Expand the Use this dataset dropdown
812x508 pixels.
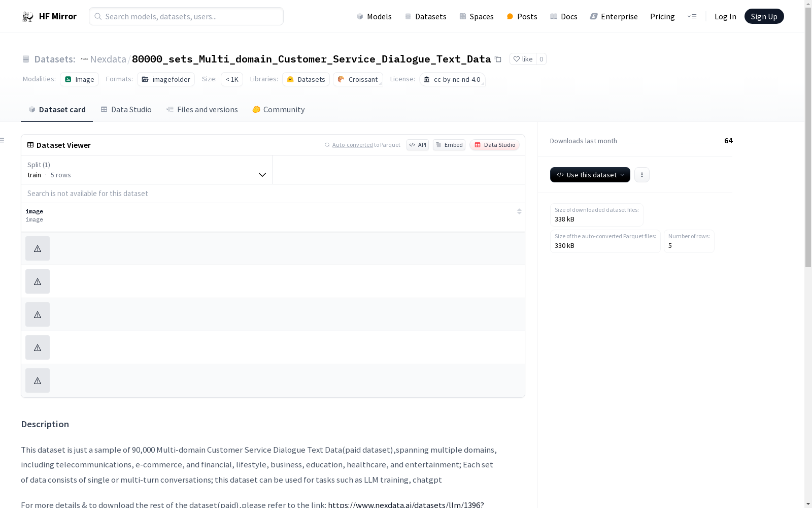(x=590, y=175)
